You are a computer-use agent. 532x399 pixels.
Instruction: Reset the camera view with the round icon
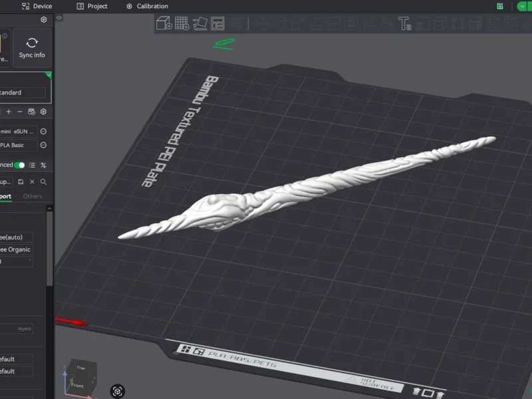pos(118,391)
